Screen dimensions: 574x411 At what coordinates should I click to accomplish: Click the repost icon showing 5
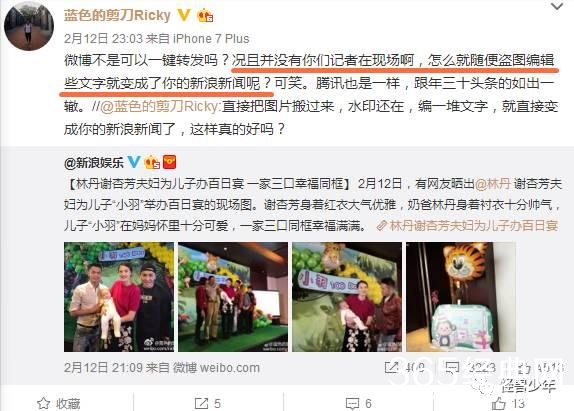pos(207,403)
